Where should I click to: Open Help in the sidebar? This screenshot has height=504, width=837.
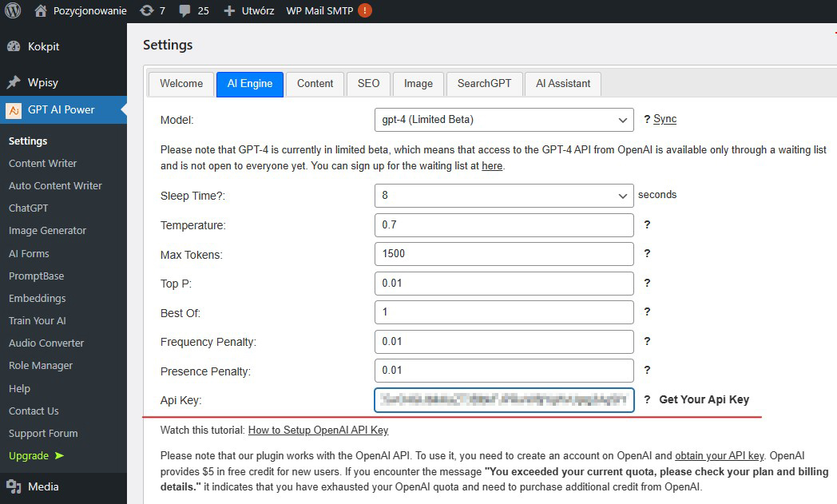click(x=19, y=389)
